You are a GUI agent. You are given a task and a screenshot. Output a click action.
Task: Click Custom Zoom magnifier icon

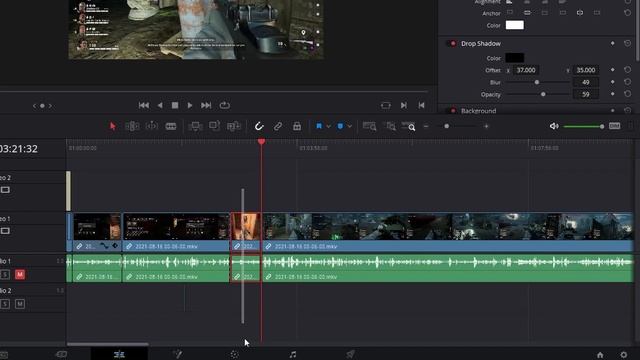[x=409, y=126]
